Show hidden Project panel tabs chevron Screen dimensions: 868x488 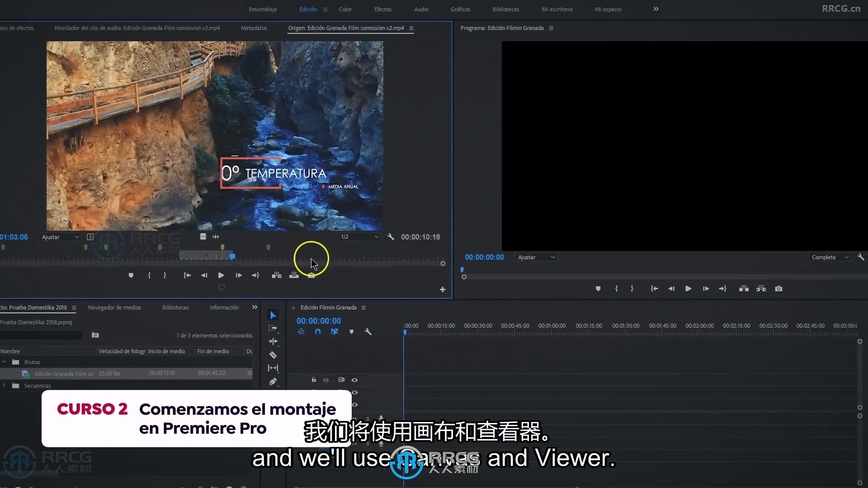pyautogui.click(x=255, y=307)
